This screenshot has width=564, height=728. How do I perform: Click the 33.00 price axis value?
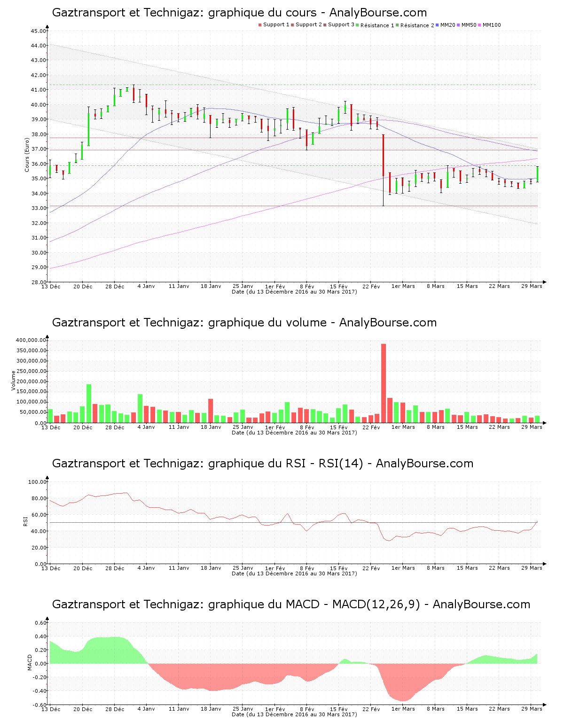39,208
